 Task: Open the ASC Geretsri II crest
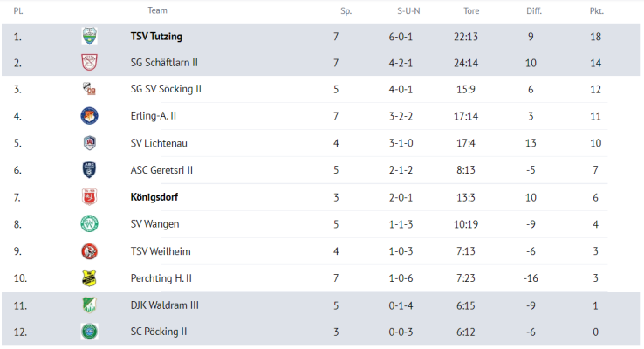click(x=89, y=169)
